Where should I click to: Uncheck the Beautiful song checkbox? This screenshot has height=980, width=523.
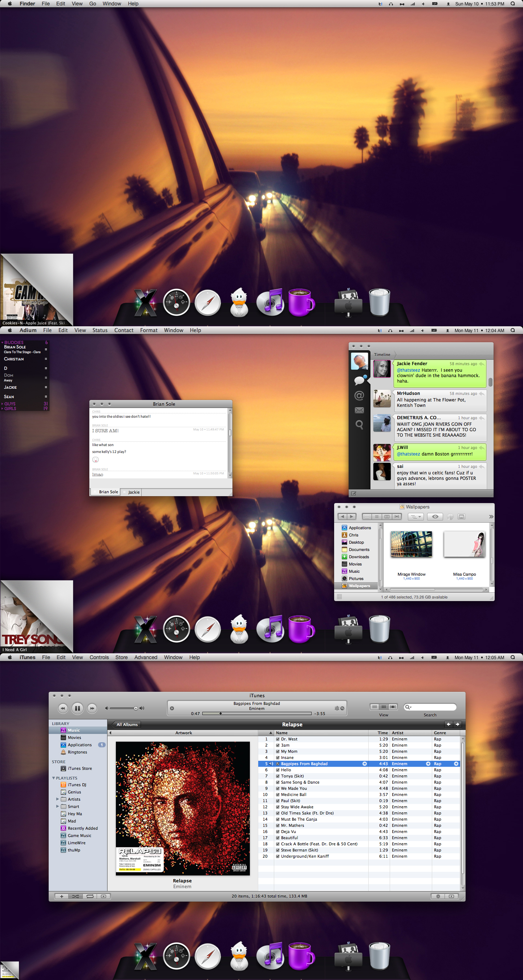point(277,838)
